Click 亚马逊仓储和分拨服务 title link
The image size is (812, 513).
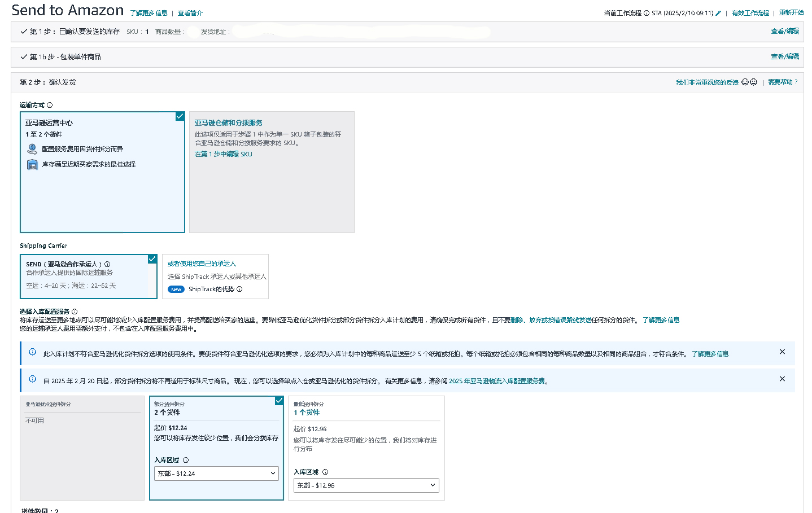pos(229,123)
